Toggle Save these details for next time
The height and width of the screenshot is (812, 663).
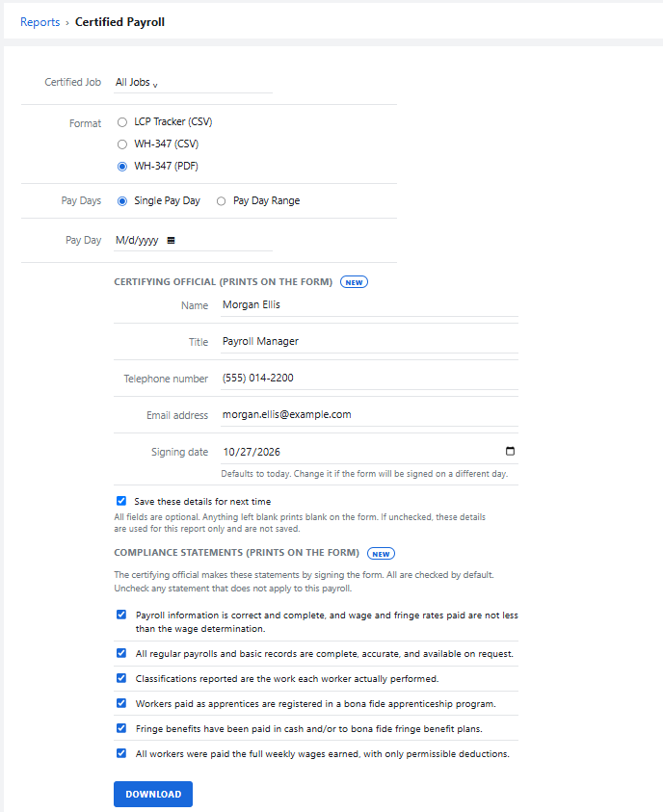click(121, 501)
